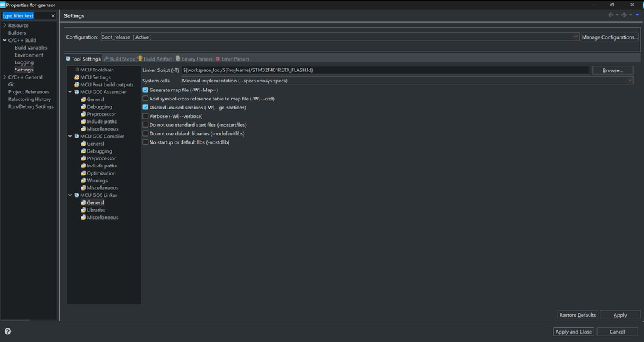The image size is (644, 342).
Task: Click the Build Artifact trophy icon
Action: 140,59
